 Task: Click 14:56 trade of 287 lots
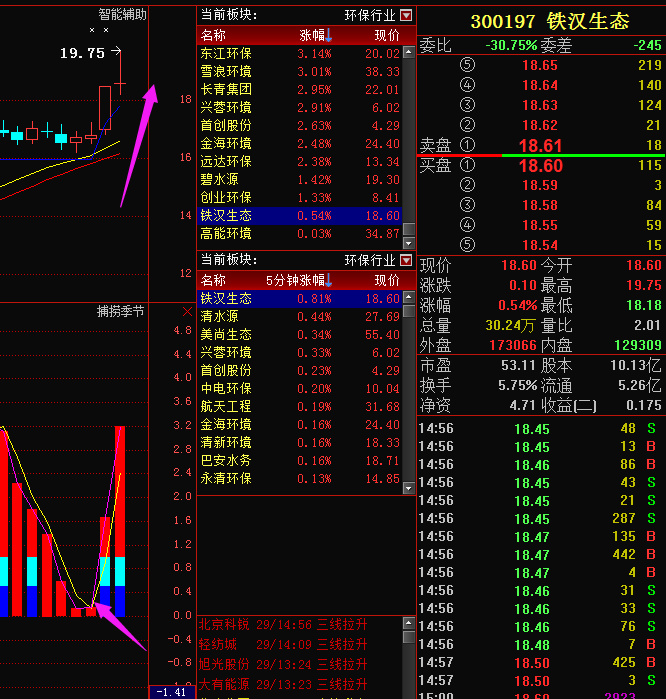[x=540, y=519]
